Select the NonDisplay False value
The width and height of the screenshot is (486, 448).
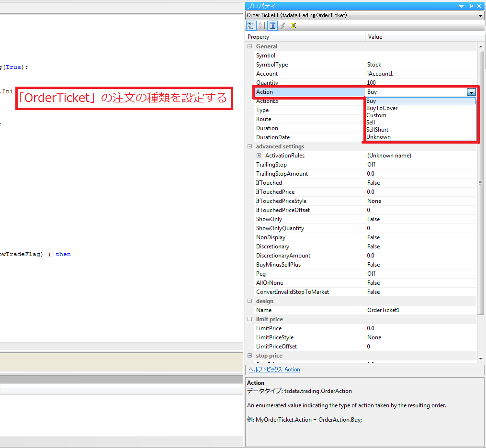coord(421,237)
